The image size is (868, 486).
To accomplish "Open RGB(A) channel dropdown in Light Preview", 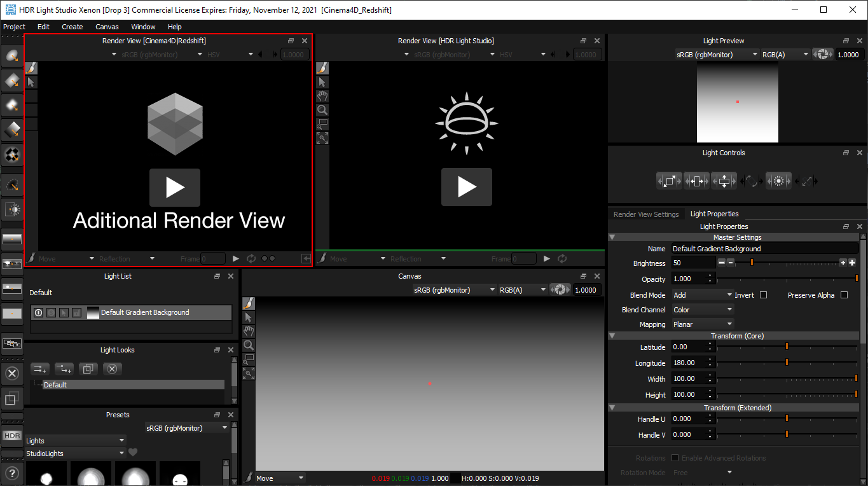I will pos(785,55).
